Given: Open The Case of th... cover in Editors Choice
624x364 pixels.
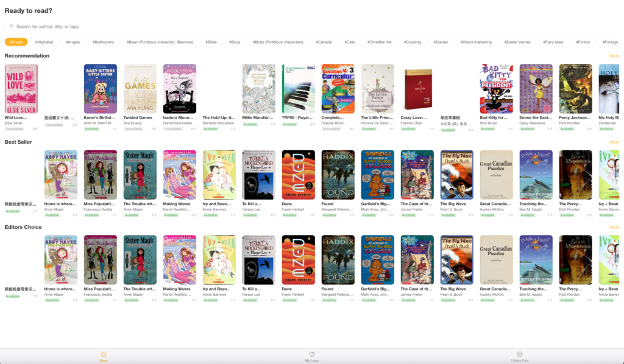Looking at the screenshot, I should [x=417, y=259].
